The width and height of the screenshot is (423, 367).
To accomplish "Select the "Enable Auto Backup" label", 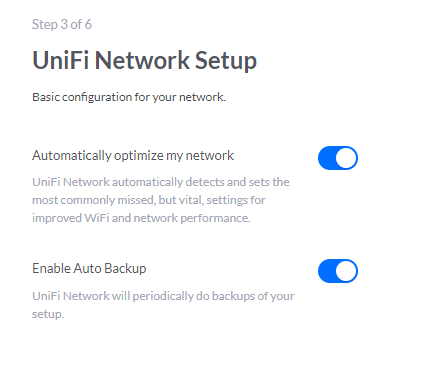I will coord(89,268).
